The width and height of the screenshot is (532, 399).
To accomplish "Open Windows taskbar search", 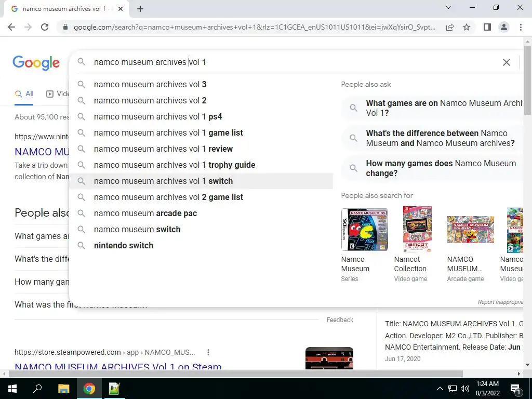I will click(x=37, y=389).
